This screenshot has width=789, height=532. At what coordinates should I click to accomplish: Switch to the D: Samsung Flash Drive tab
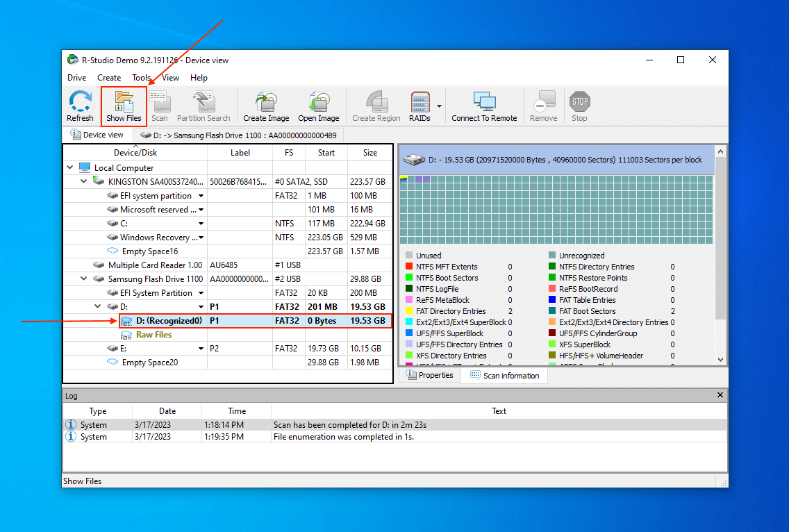coord(238,135)
